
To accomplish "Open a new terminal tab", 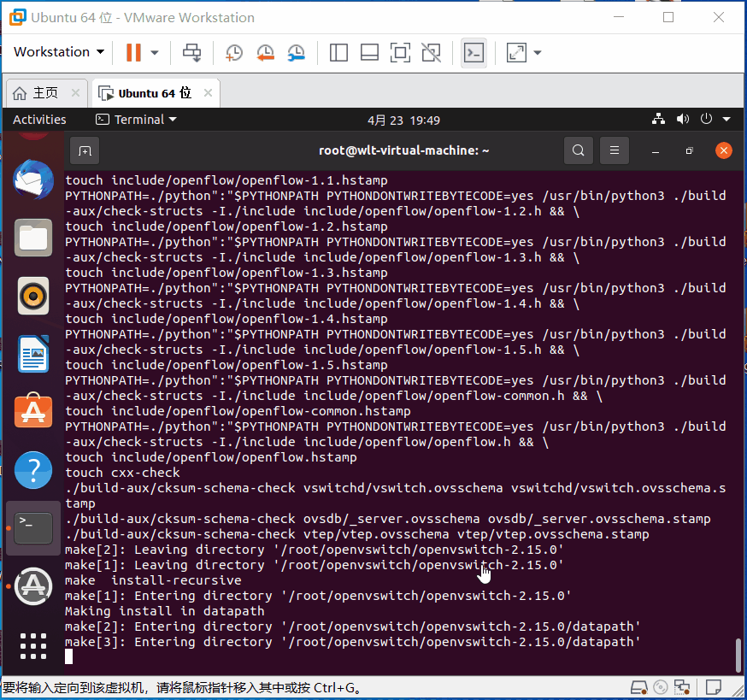I will 85,151.
